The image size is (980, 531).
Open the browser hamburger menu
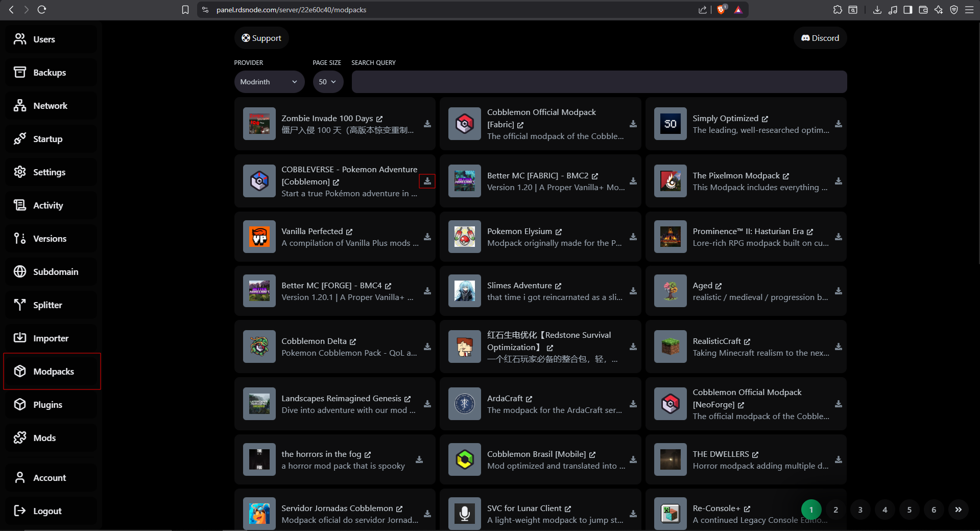(969, 9)
